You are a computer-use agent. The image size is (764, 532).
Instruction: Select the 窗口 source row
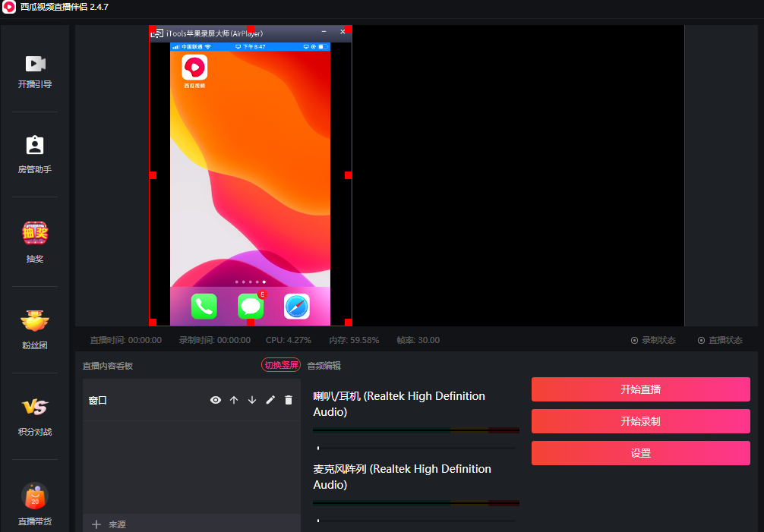[191, 400]
